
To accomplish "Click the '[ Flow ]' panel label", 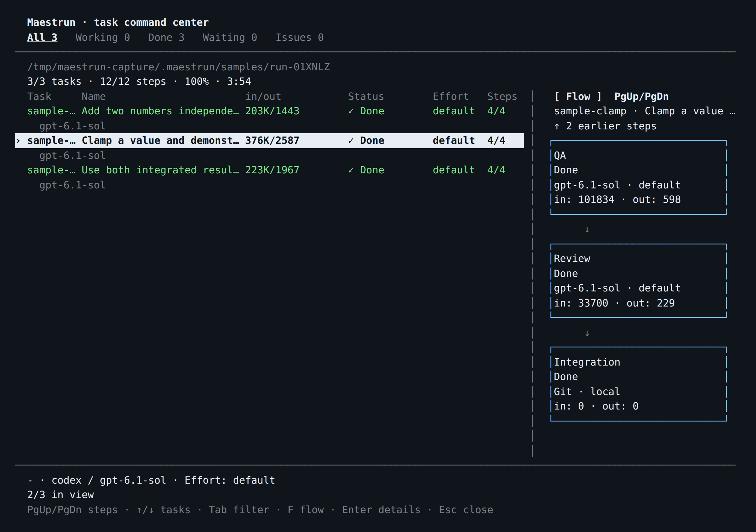I will (578, 96).
